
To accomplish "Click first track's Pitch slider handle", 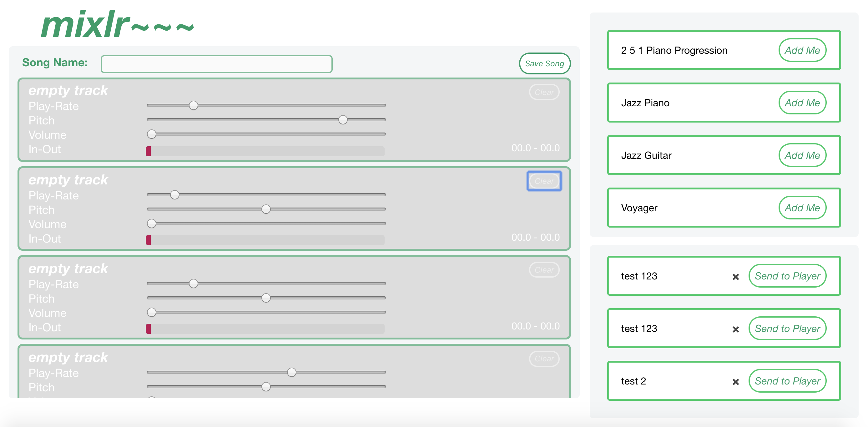I will [343, 119].
